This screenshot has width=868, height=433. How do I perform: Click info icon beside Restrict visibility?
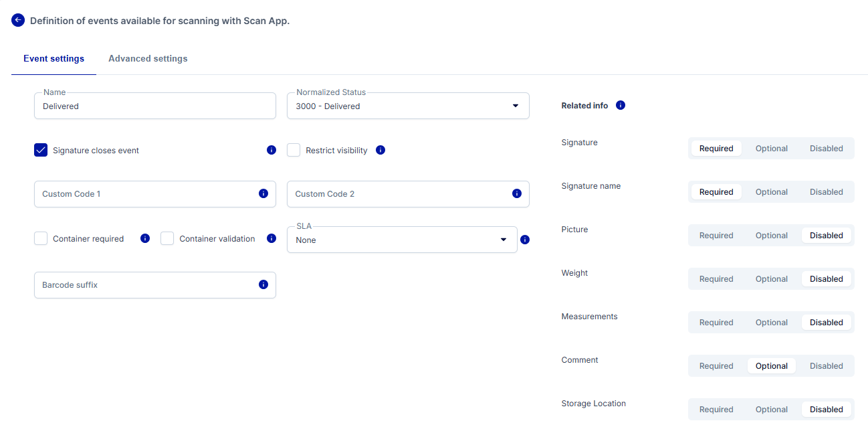381,150
